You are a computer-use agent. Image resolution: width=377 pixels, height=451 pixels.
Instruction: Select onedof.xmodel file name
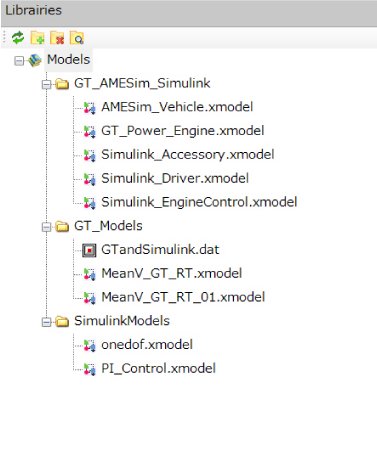[147, 345]
